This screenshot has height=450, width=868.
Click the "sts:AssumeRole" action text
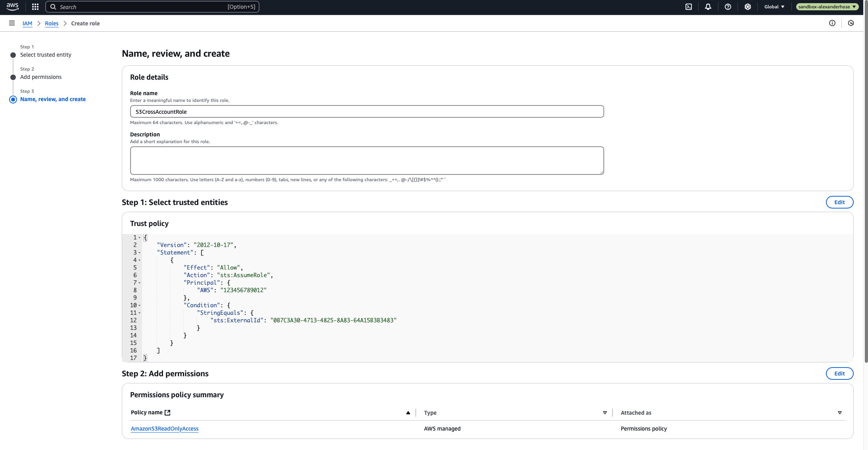[x=244, y=275]
